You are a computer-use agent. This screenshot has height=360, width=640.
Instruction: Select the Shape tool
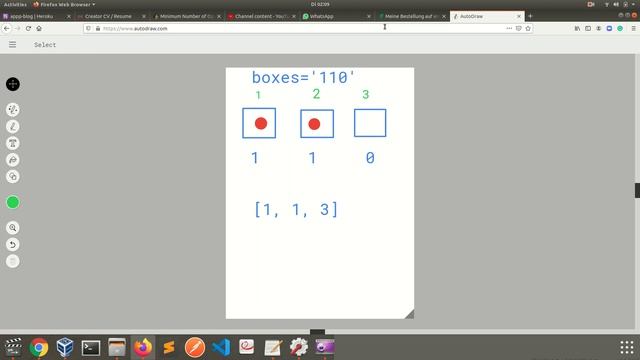[13, 177]
